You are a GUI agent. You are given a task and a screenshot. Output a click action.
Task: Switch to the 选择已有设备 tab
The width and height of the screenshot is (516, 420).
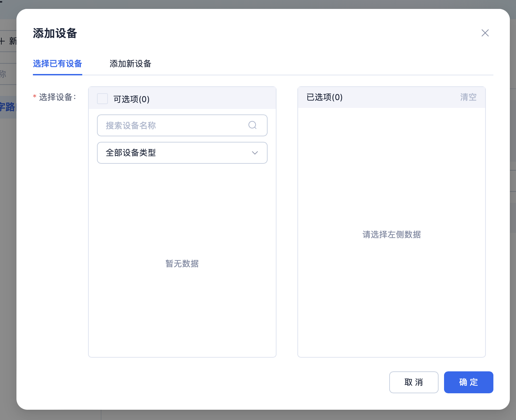coord(58,64)
